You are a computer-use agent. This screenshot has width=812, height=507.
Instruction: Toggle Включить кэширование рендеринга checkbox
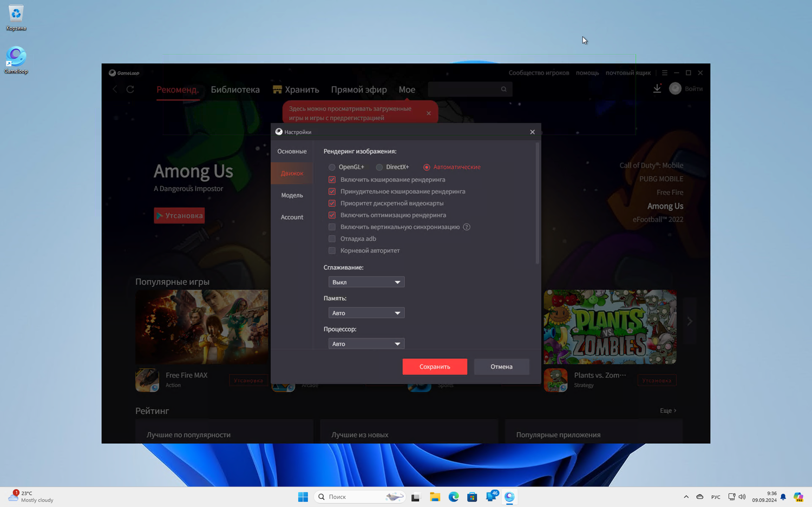click(332, 180)
